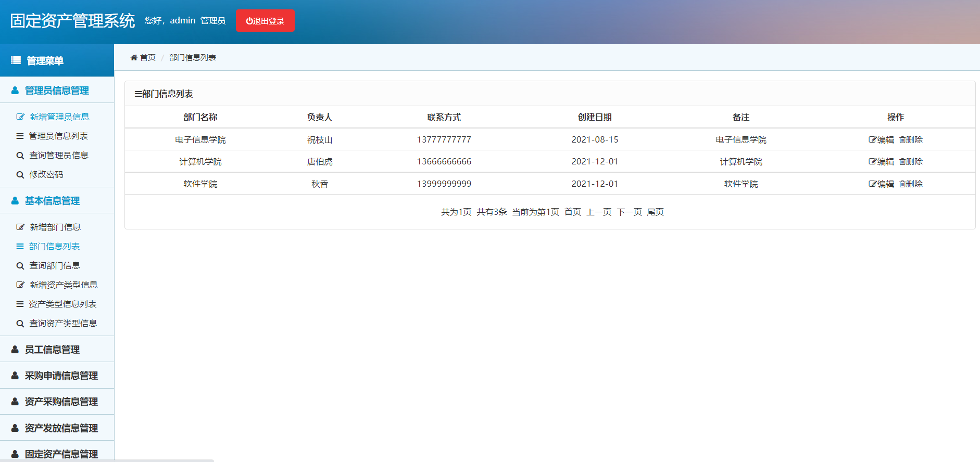This screenshot has height=462, width=980.
Task: Click the list icon beside 管理员信息列表
Action: click(20, 136)
